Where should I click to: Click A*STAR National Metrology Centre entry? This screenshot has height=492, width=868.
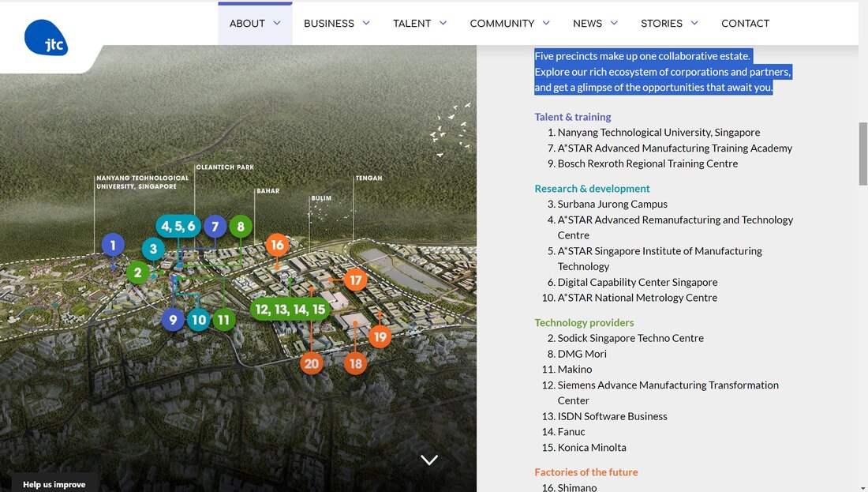point(637,298)
